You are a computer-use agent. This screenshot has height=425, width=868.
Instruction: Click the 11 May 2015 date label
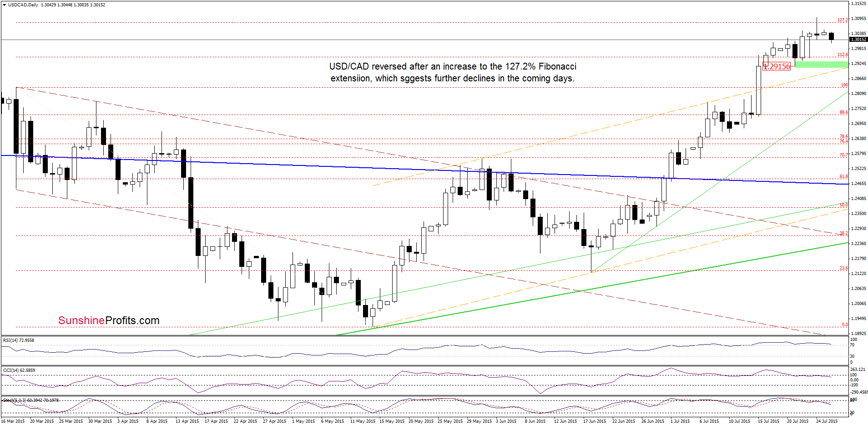(363, 421)
